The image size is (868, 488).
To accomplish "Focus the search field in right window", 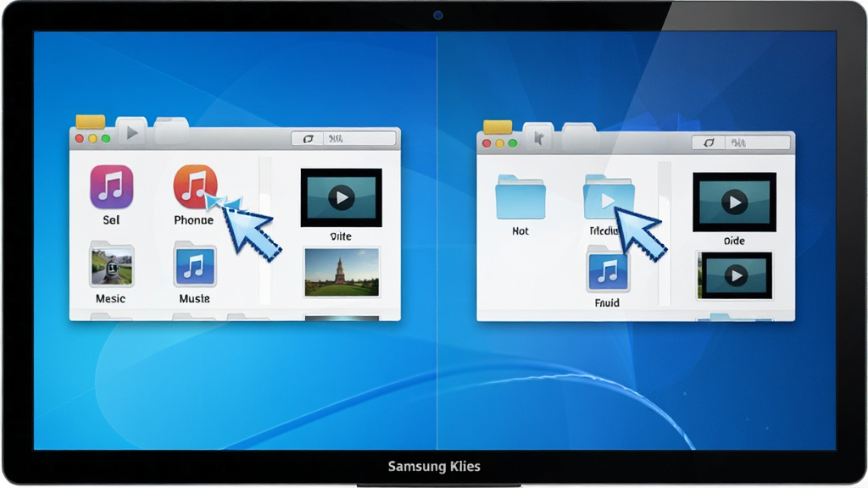I will 758,142.
